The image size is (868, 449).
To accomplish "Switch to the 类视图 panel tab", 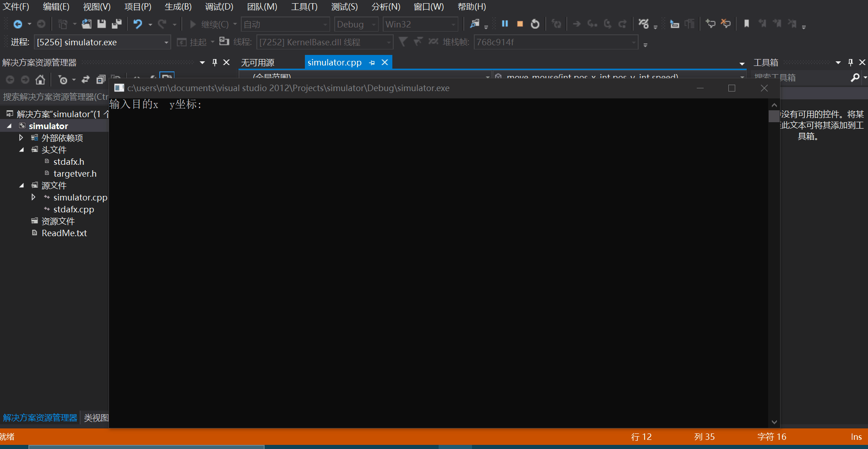I will click(96, 418).
